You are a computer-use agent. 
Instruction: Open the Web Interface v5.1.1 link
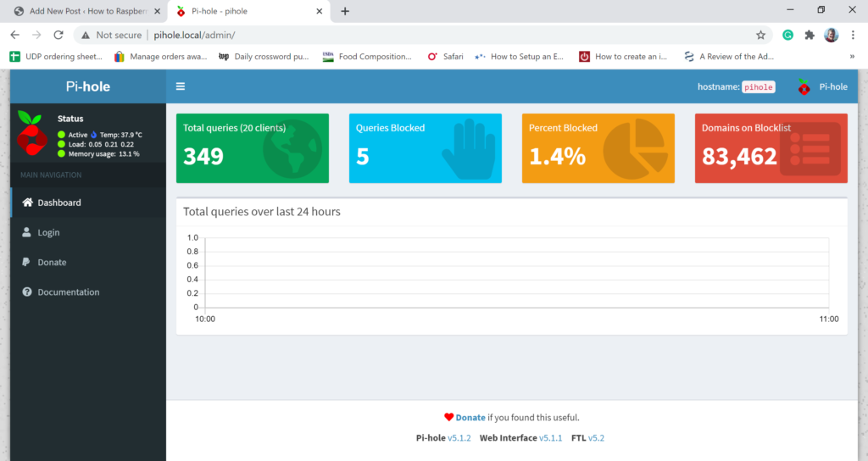coord(550,438)
